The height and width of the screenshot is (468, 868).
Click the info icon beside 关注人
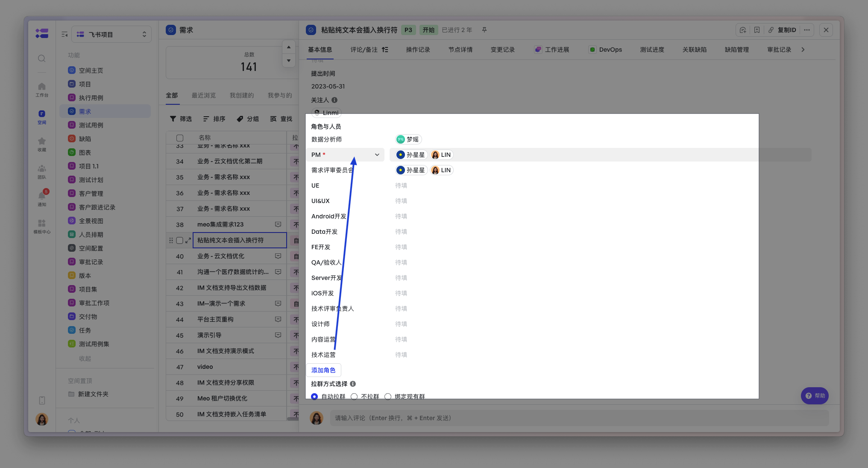point(334,100)
